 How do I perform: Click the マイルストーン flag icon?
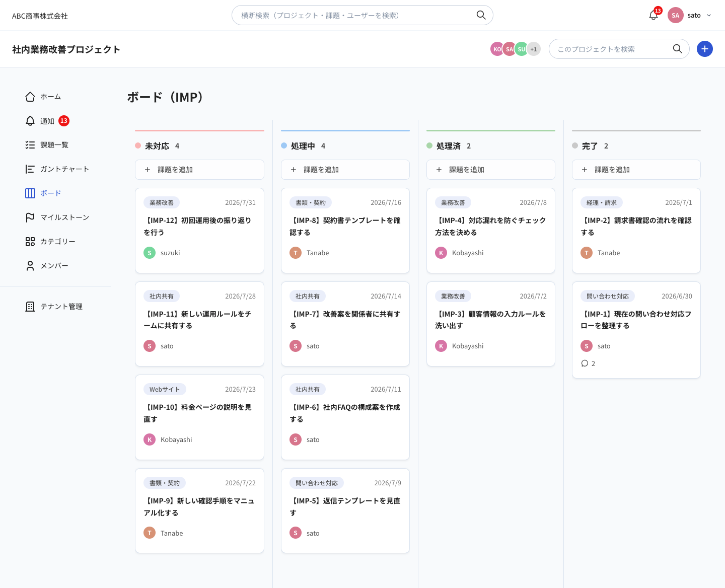[x=30, y=217]
